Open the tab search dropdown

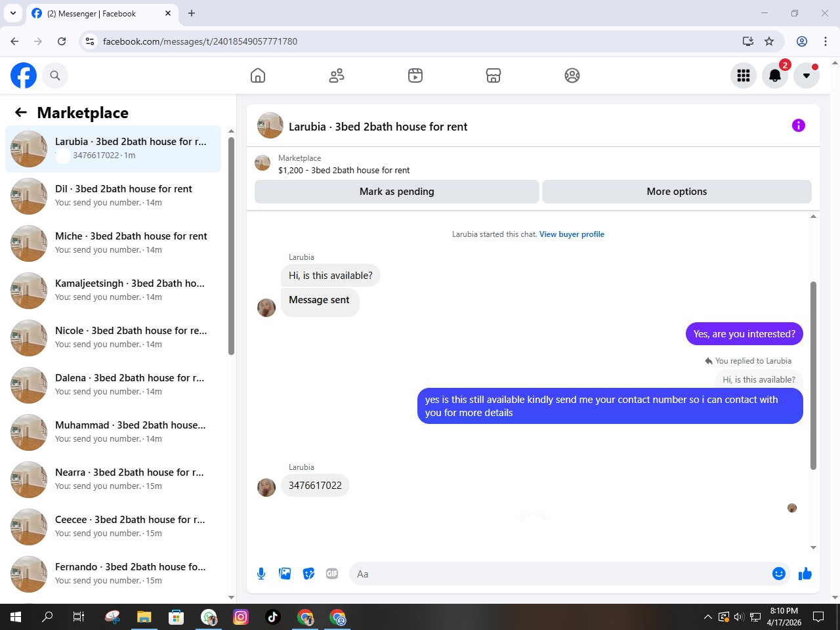coord(12,13)
